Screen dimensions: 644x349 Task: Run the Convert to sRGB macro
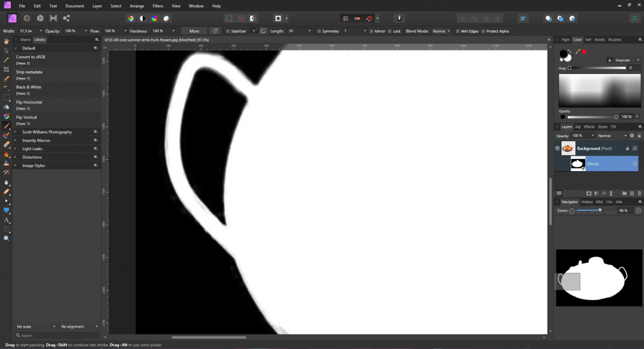tap(57, 60)
